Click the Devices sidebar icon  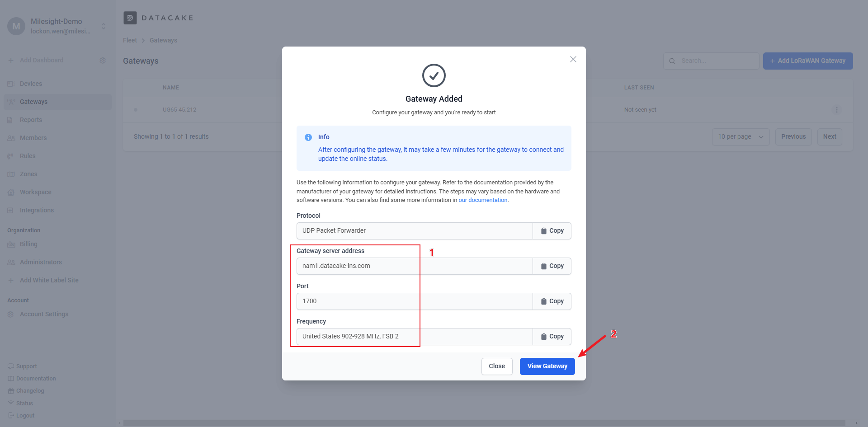click(x=11, y=84)
